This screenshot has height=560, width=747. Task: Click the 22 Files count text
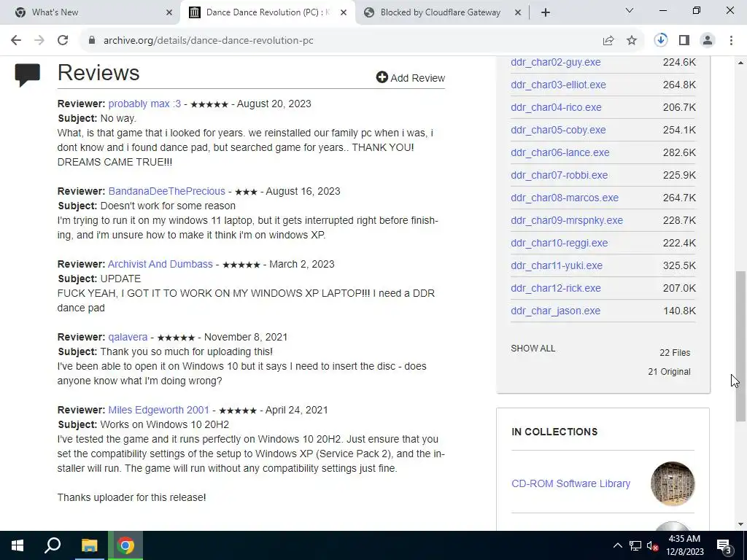675,353
